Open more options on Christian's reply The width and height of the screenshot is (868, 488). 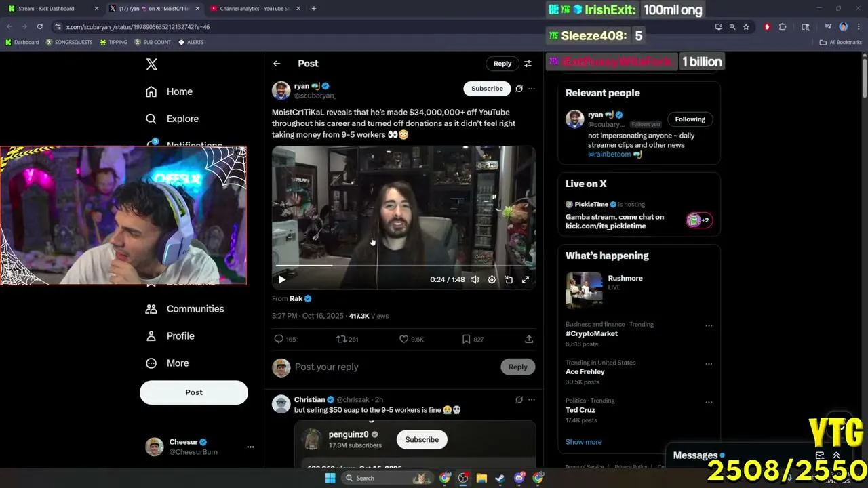pos(532,399)
